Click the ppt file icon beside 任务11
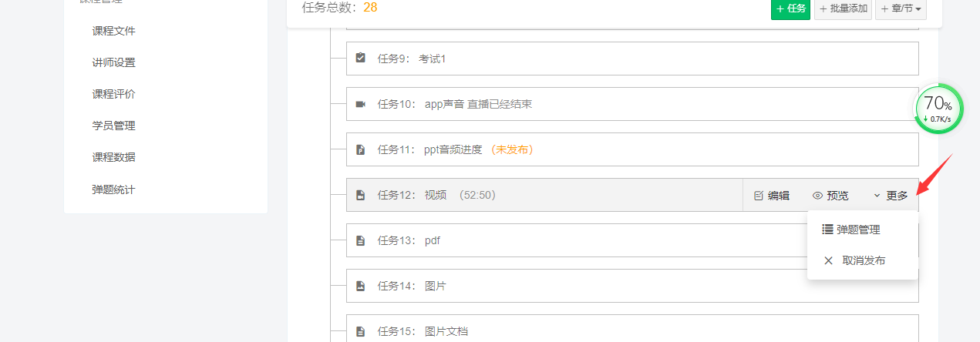The height and width of the screenshot is (342, 980). (x=360, y=149)
